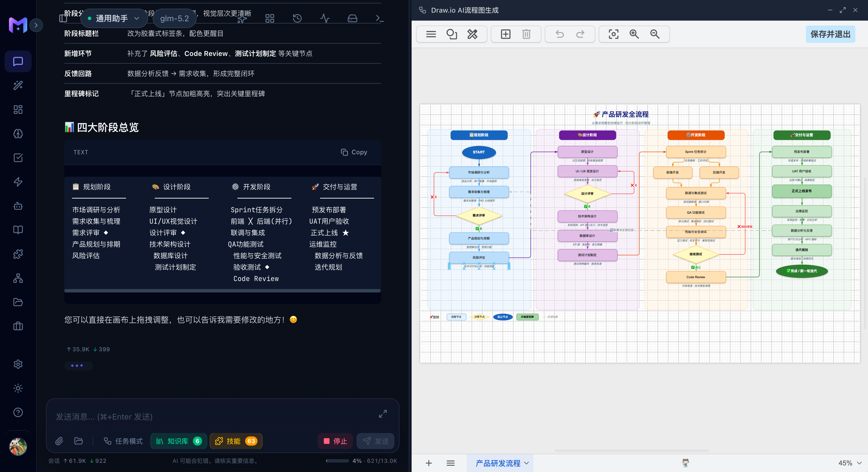The height and width of the screenshot is (472, 868).
Task: Open the help question mark icon
Action: tap(18, 412)
